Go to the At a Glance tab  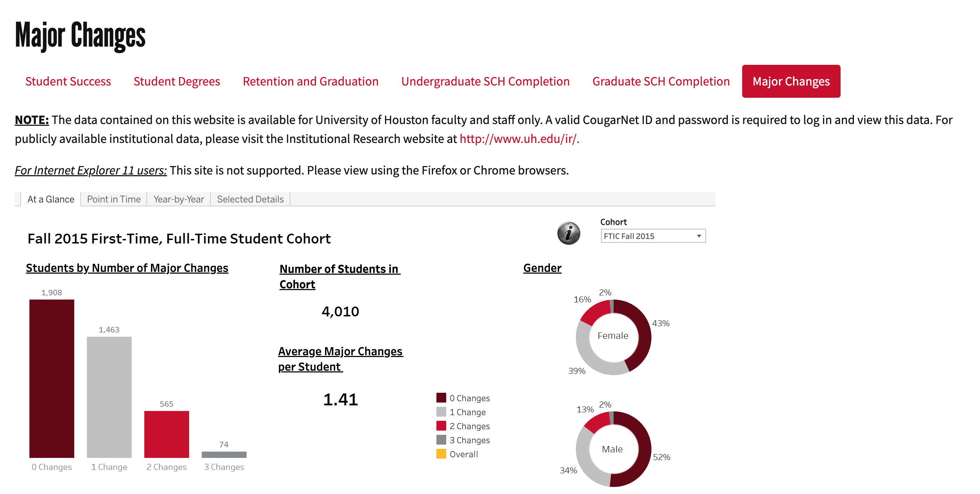click(x=50, y=199)
